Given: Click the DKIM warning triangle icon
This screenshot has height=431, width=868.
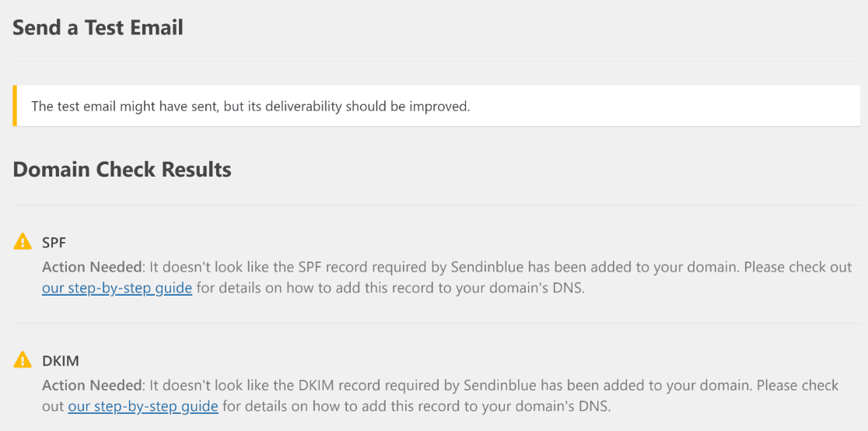Looking at the screenshot, I should [x=23, y=359].
